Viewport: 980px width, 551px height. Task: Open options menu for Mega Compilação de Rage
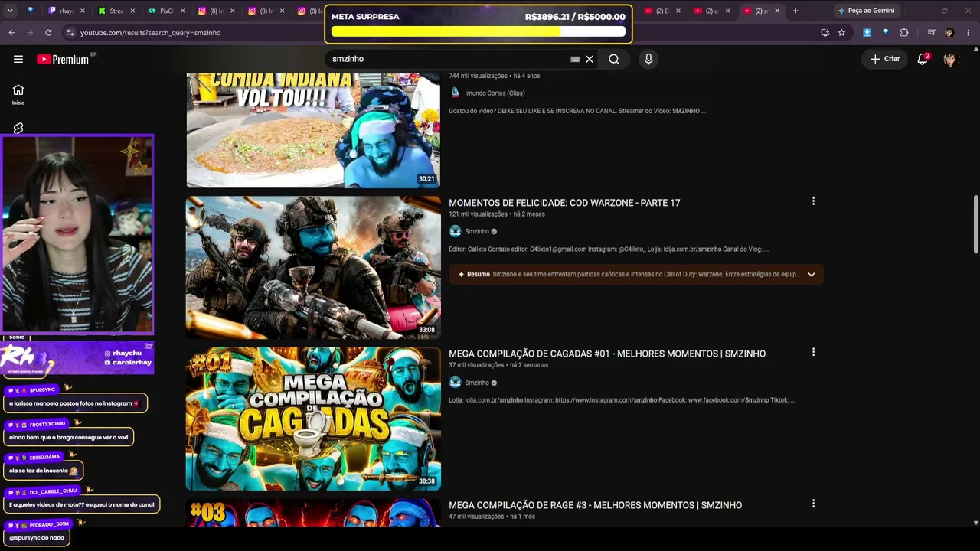[813, 504]
